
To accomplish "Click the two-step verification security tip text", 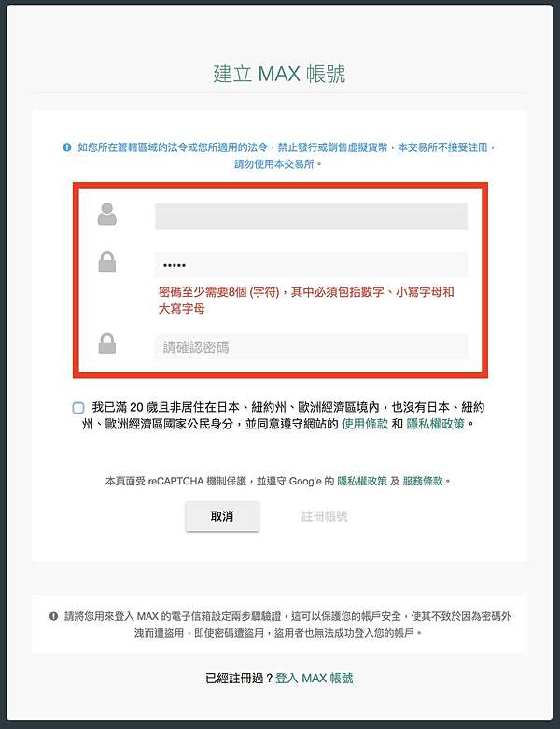I will [x=287, y=624].
